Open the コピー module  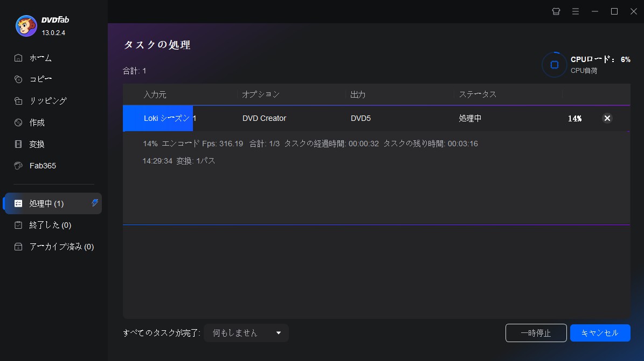pos(40,79)
